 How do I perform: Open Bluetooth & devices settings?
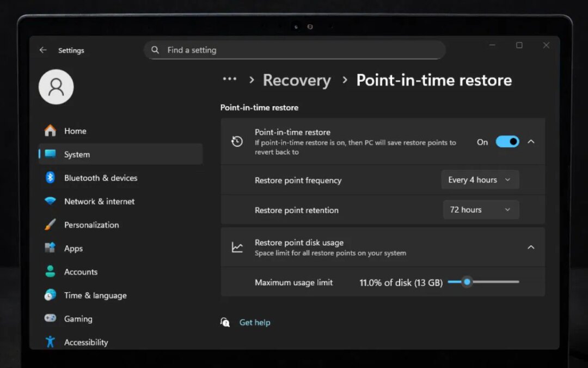point(100,178)
